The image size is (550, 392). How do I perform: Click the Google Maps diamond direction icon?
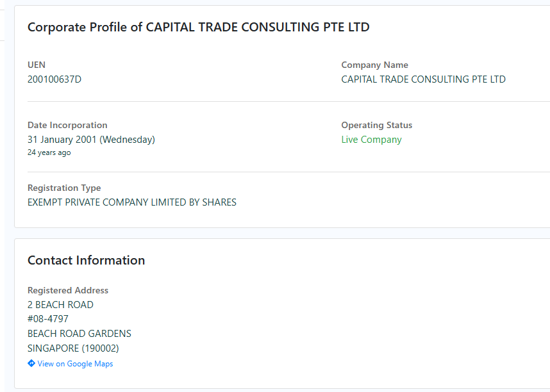(x=31, y=364)
